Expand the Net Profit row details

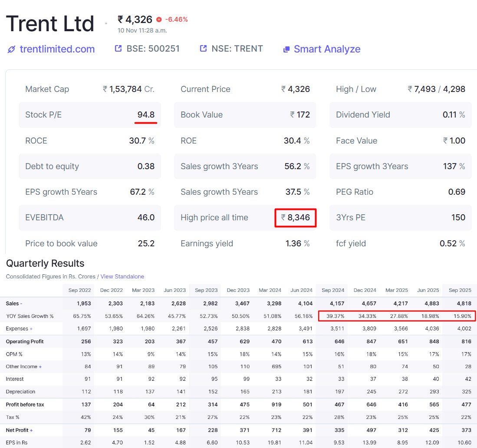point(32,430)
